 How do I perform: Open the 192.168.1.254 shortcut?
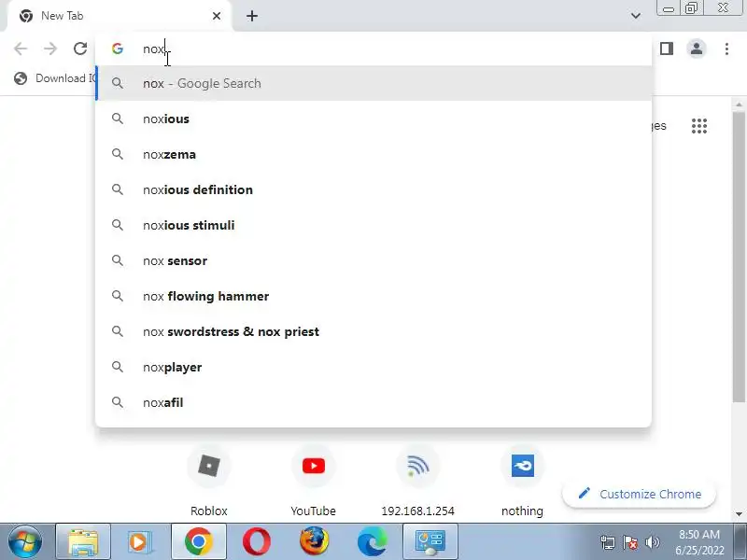click(417, 481)
